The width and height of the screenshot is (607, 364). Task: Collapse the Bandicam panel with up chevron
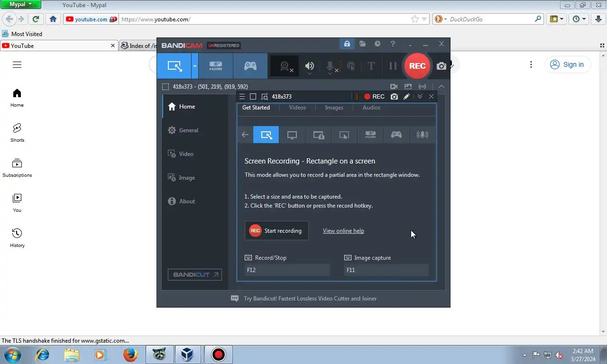(x=441, y=87)
